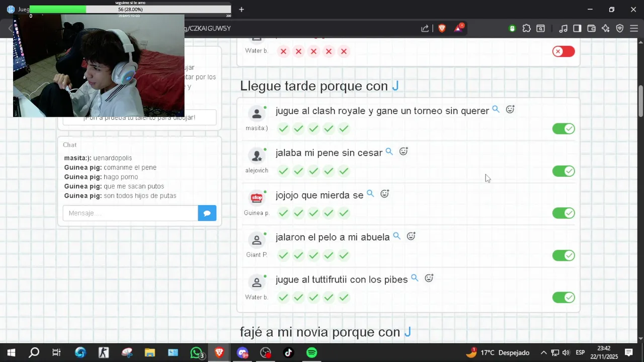644x362 pixels.
Task: Click the 'ESP' language indicator in the taskbar
Action: [x=580, y=352]
